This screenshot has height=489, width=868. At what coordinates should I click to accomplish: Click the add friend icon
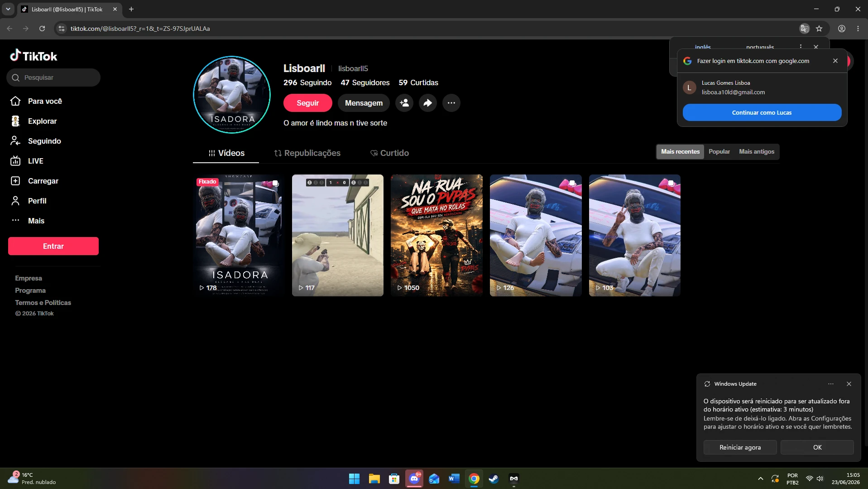point(404,103)
